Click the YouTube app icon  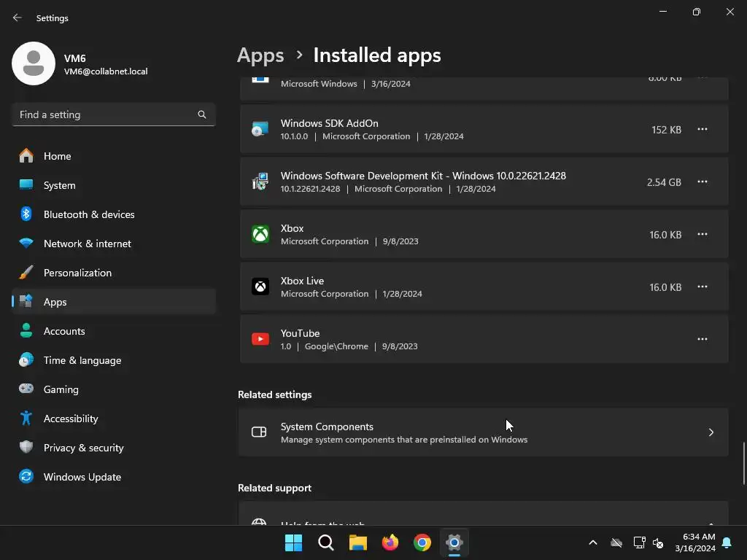click(x=260, y=339)
